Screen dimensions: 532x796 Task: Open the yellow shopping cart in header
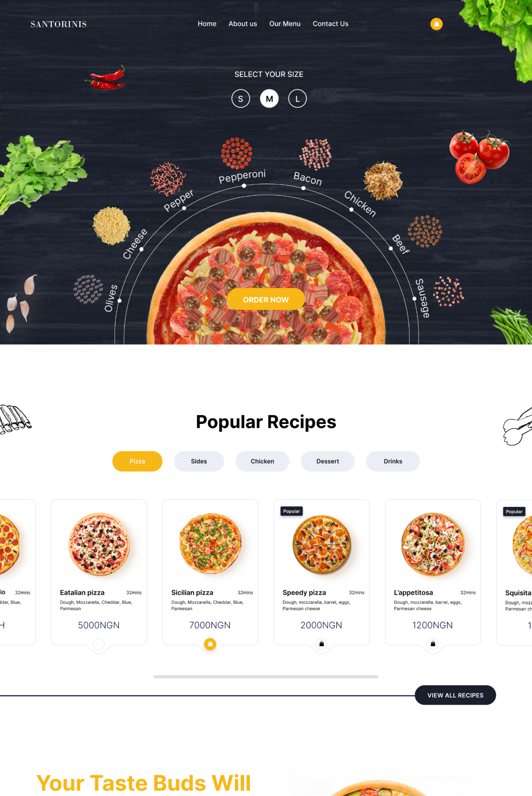point(436,24)
